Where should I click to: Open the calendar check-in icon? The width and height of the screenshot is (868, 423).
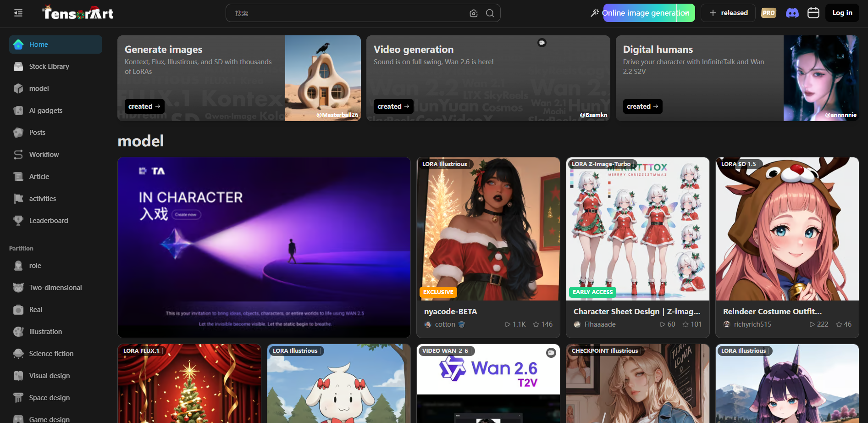[813, 13]
